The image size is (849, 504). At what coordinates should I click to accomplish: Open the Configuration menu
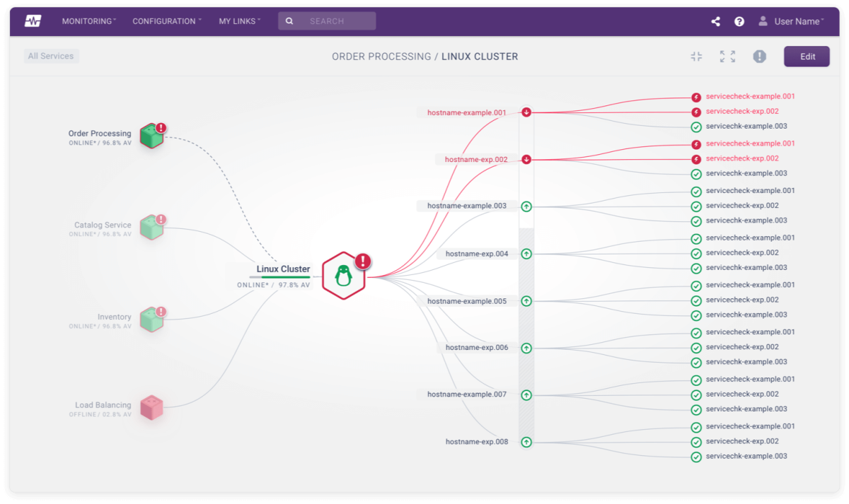pyautogui.click(x=163, y=21)
